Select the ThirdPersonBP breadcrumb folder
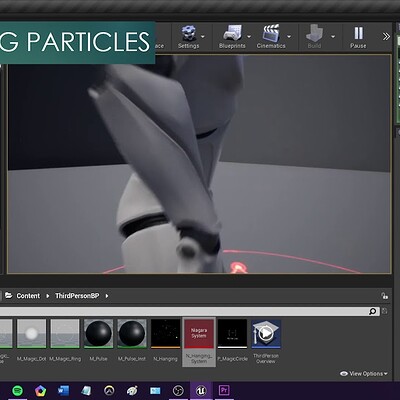The image size is (400, 400). tap(77, 296)
